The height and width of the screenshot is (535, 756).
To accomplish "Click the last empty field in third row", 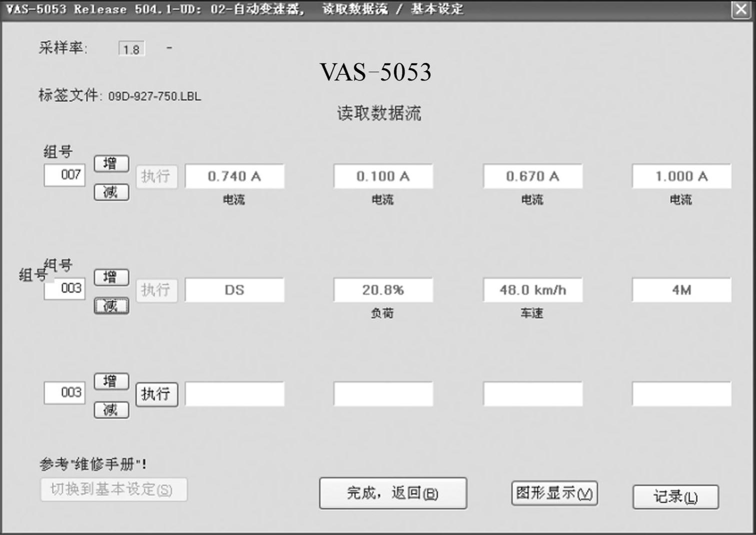I will (x=682, y=394).
